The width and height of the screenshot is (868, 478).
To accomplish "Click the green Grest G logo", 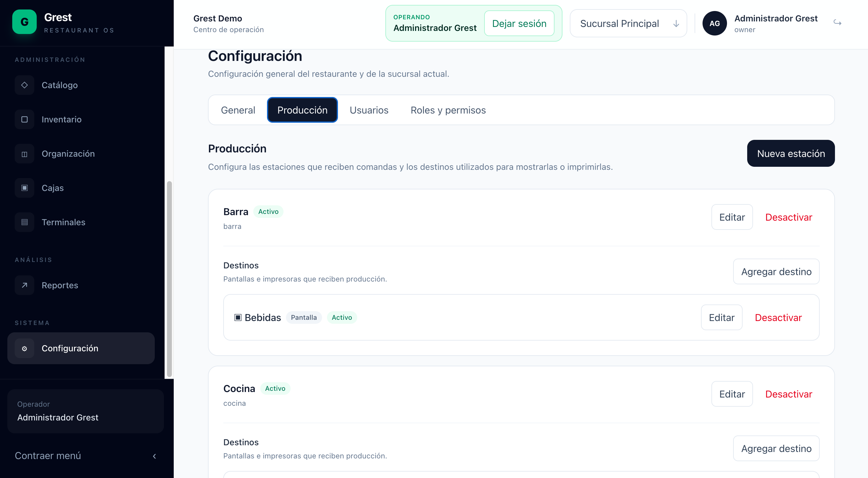I will 24,22.
